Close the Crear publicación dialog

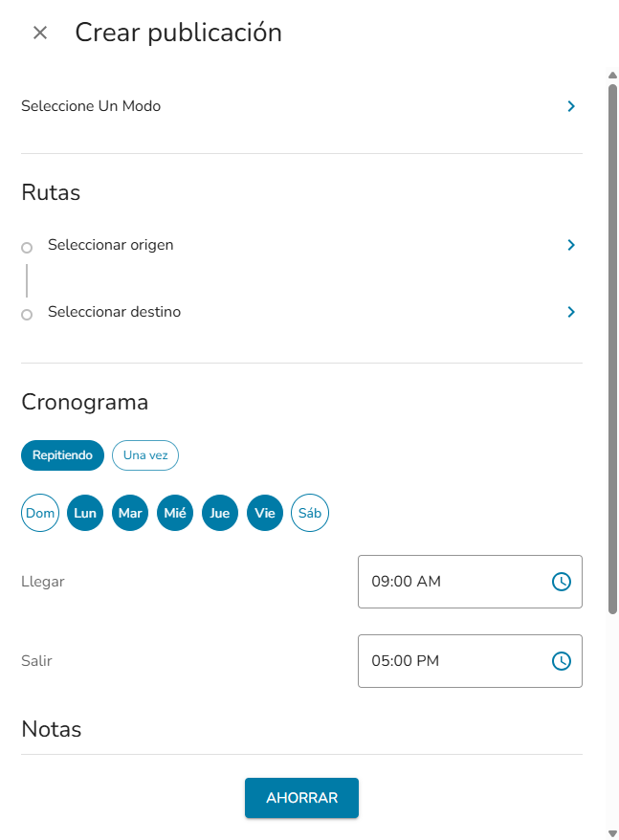(40, 32)
